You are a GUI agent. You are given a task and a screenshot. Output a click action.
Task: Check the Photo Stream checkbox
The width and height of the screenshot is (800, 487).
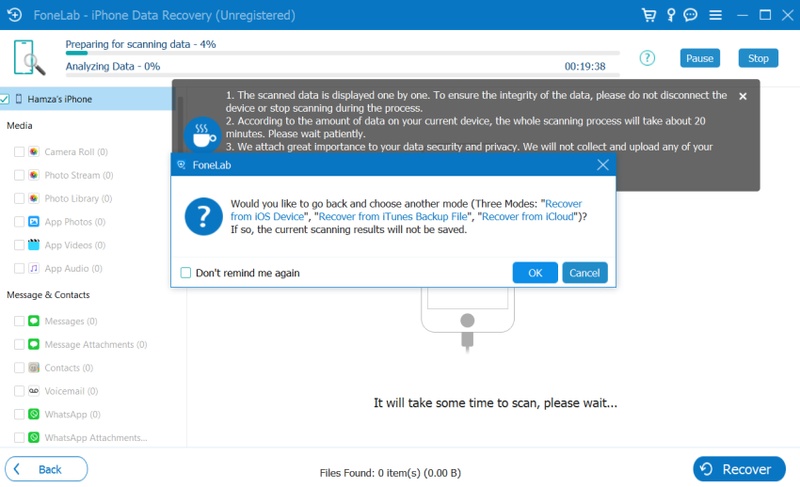[x=19, y=175]
